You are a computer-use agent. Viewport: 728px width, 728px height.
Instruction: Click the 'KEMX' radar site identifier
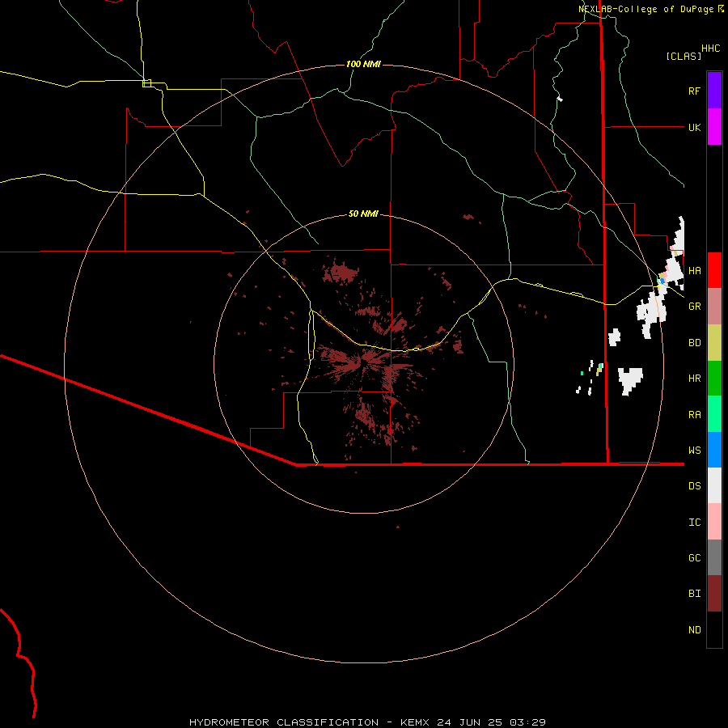tap(415, 722)
